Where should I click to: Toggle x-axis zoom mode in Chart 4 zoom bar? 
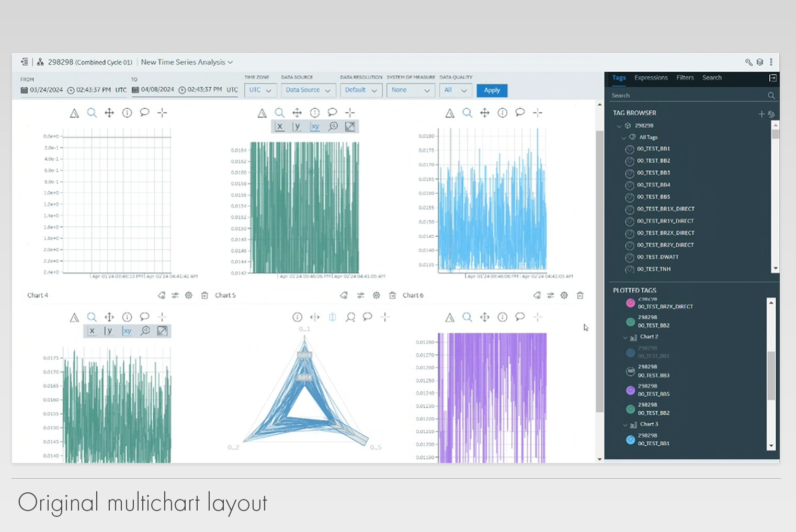[92, 331]
